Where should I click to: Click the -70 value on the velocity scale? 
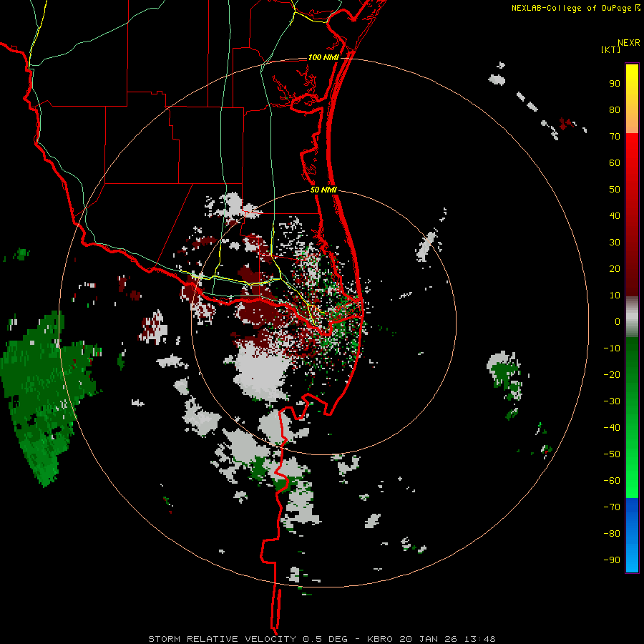tap(612, 507)
